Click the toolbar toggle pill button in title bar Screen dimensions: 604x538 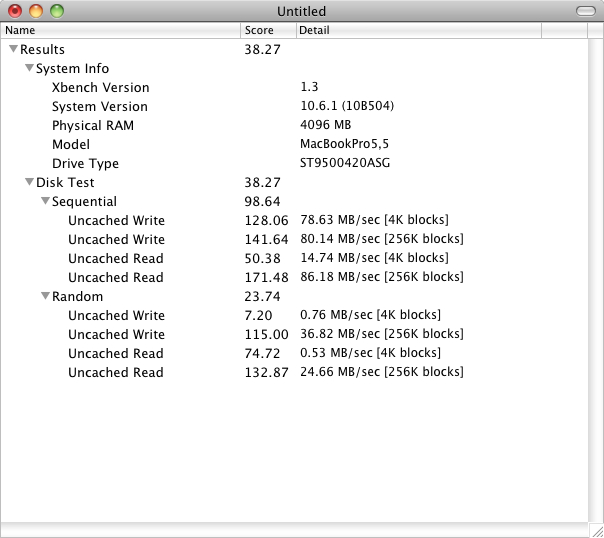[586, 11]
